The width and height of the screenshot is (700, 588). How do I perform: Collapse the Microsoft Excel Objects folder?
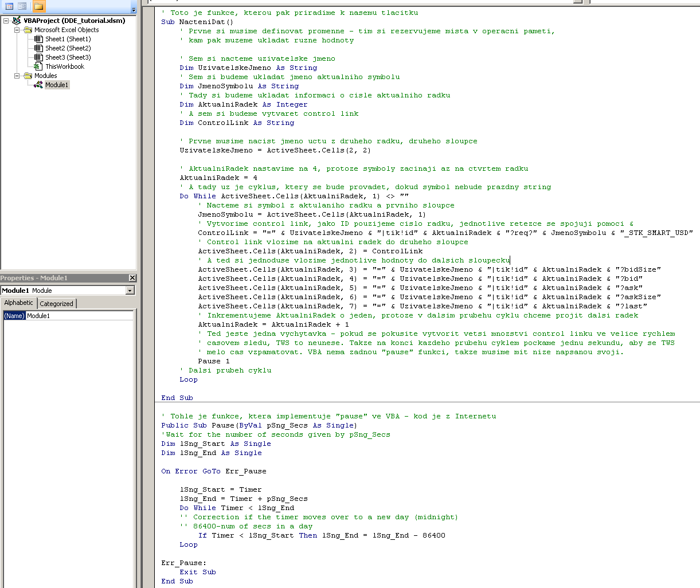(x=17, y=30)
